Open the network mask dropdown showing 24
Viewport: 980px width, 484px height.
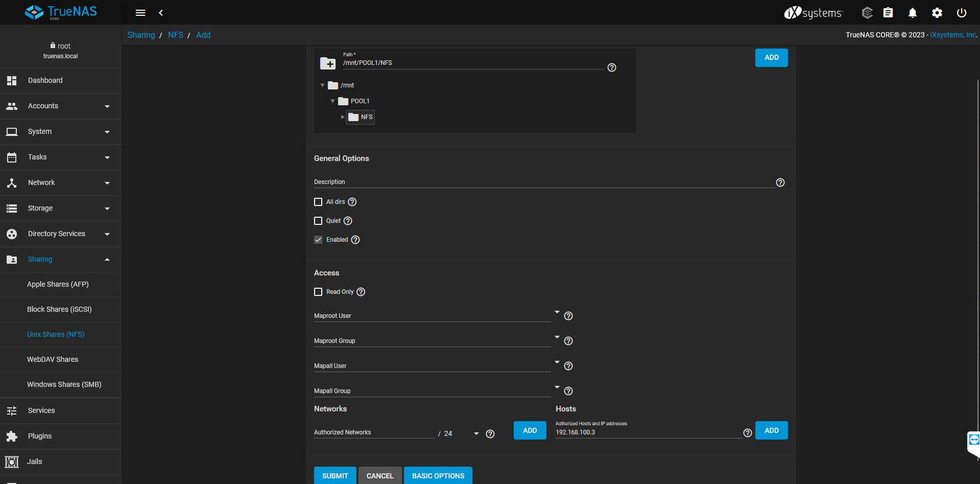pyautogui.click(x=476, y=433)
